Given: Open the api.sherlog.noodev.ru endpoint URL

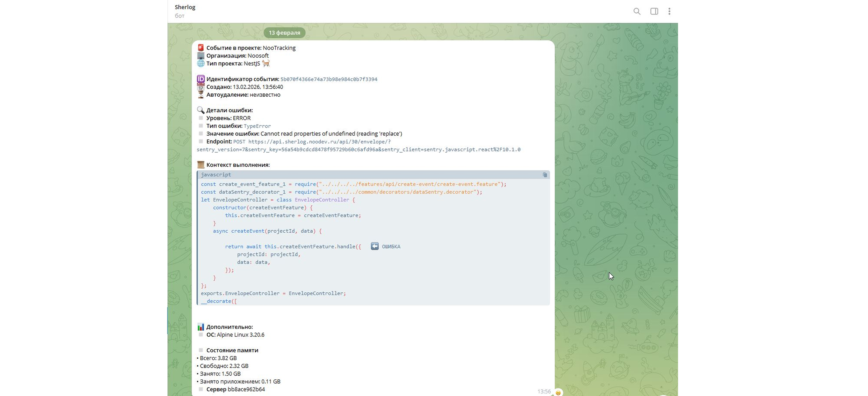Looking at the screenshot, I should (319, 142).
